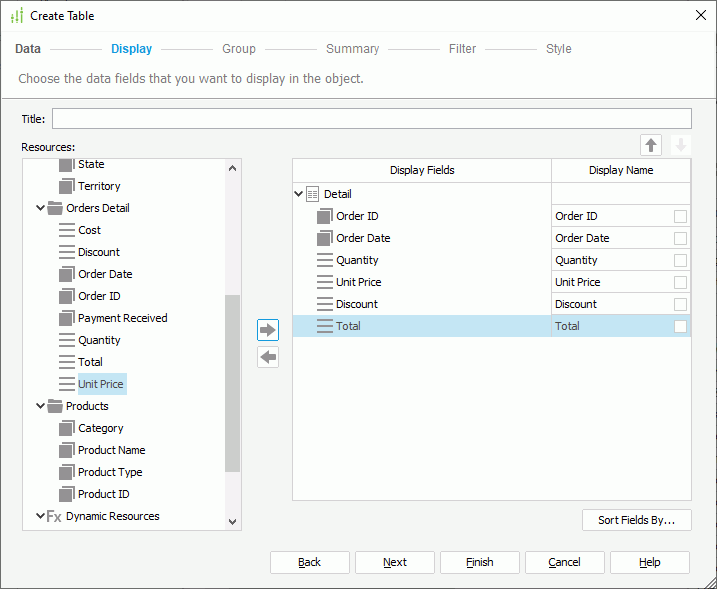
Task: Select Order Date row in Display Fields
Action: point(422,238)
